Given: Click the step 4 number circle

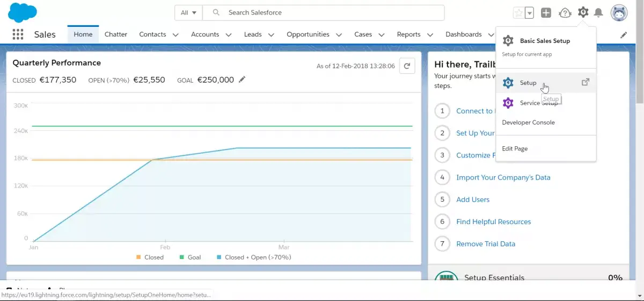Looking at the screenshot, I should click(442, 177).
